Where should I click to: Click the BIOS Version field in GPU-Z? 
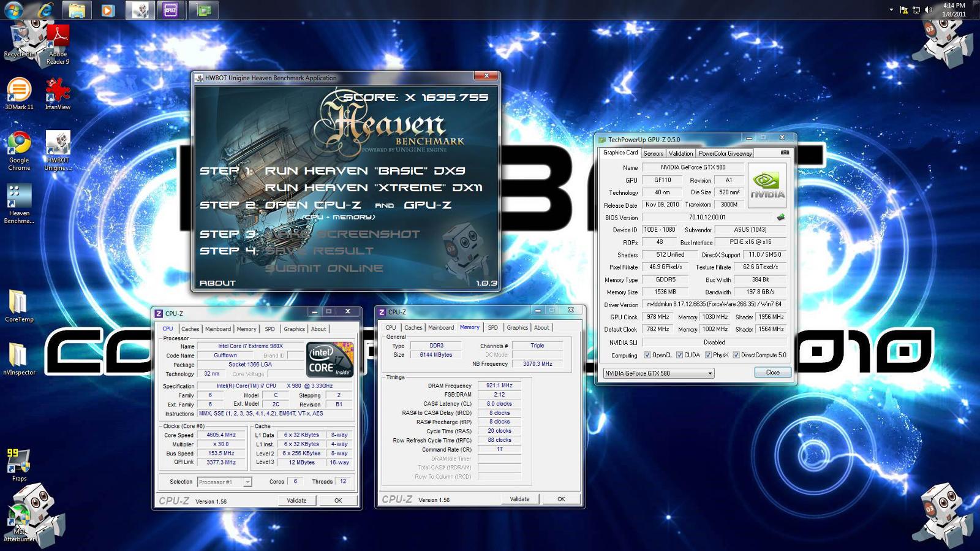707,218
